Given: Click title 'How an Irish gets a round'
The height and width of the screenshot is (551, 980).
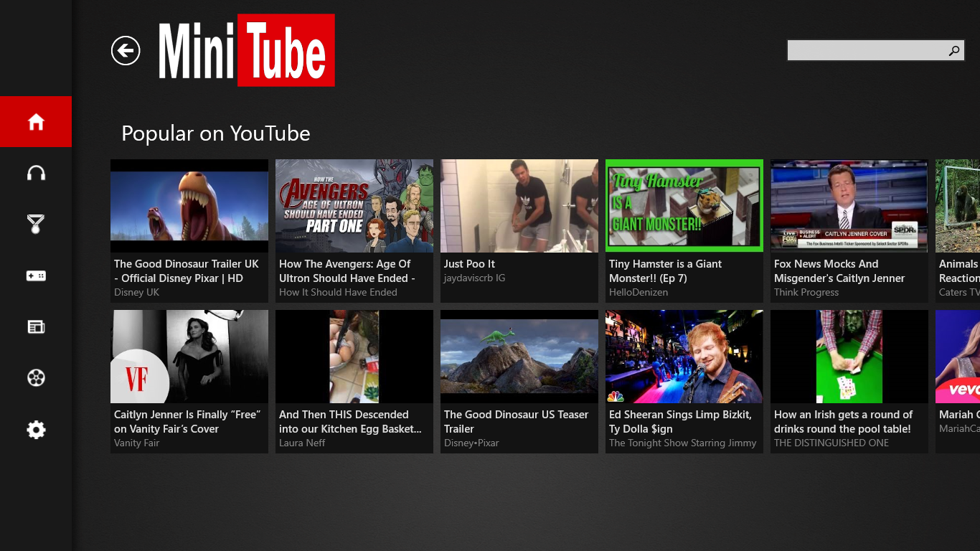Looking at the screenshot, I should coord(843,422).
